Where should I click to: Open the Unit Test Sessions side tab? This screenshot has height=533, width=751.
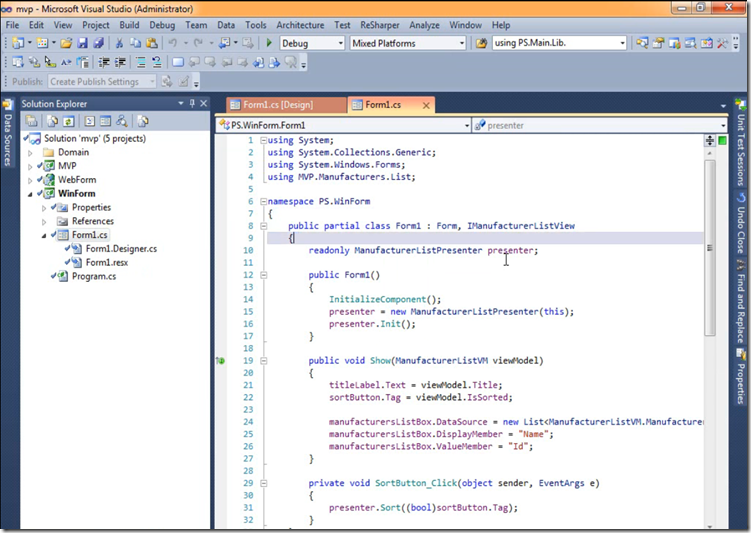tap(740, 143)
